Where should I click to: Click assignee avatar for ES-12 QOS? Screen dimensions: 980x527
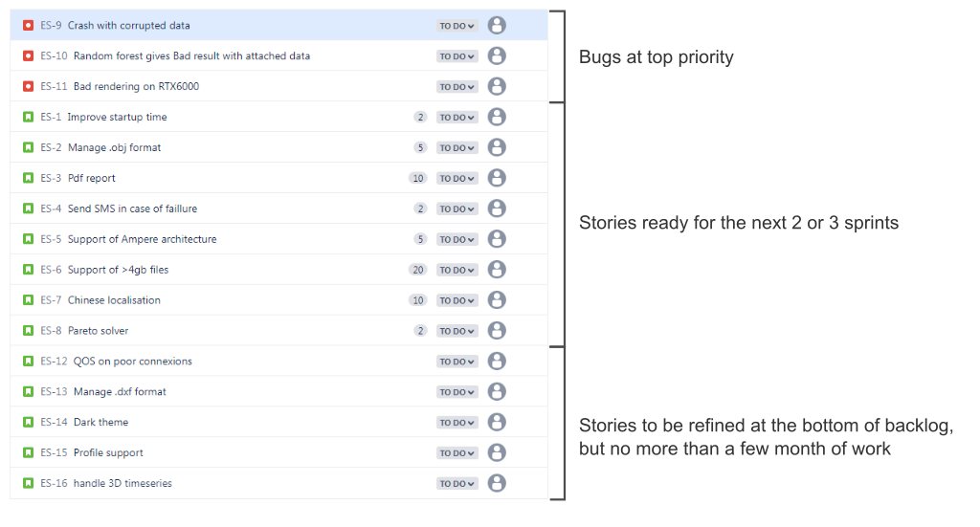click(x=497, y=362)
